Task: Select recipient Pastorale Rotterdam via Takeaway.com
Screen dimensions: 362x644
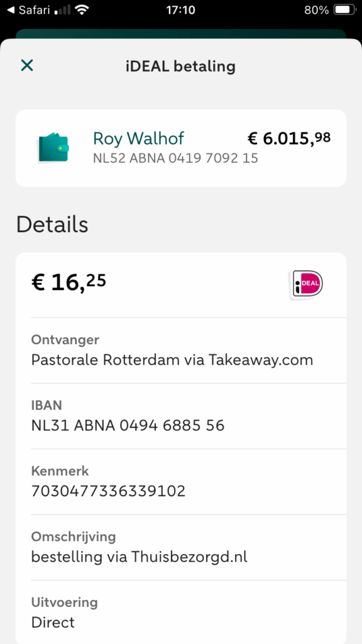Action: [172, 360]
